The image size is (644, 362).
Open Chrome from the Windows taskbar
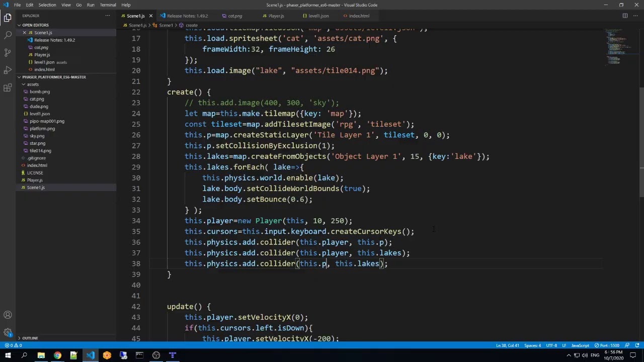coord(57,355)
